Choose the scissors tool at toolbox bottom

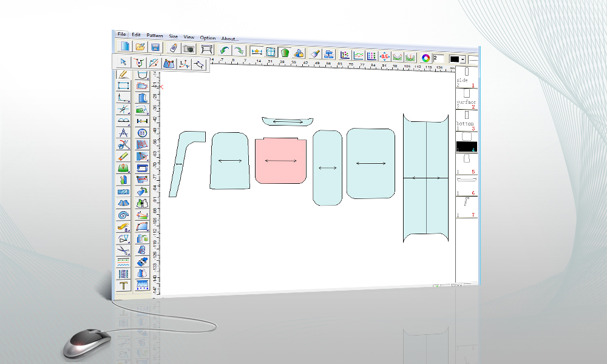pos(123,250)
